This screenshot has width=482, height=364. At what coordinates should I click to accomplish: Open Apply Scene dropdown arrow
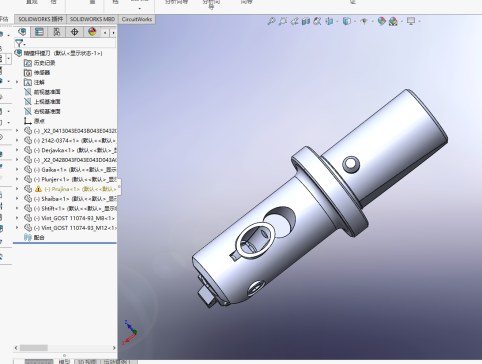(402, 22)
